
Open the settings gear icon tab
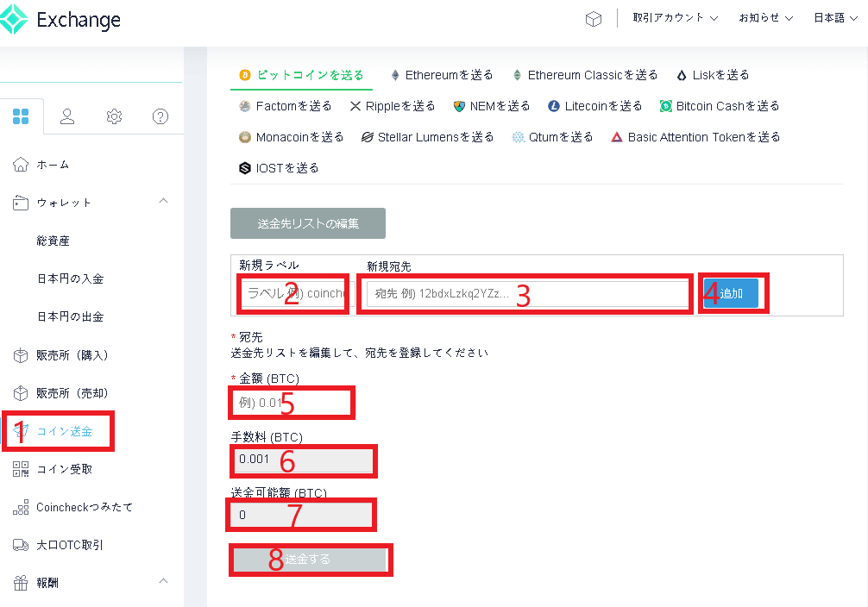pos(114,116)
